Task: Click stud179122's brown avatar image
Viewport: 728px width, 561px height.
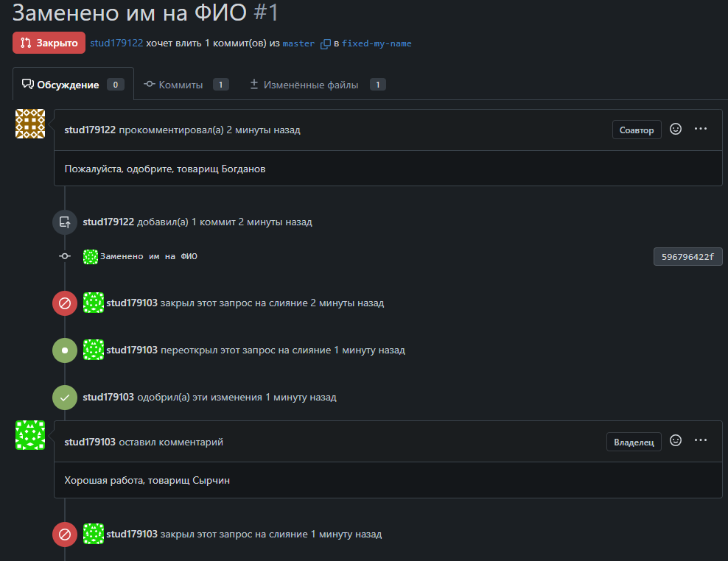Action: tap(30, 124)
